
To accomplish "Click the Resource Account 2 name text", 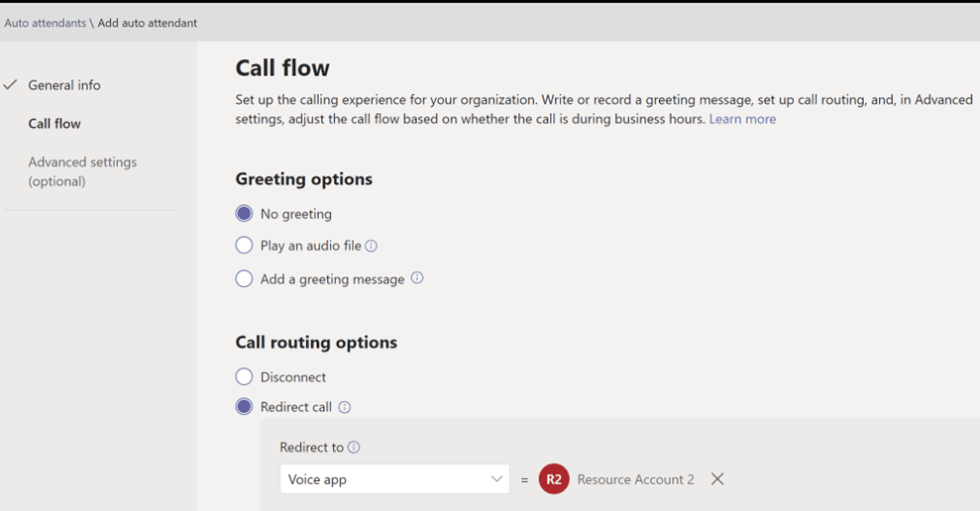I will coord(635,479).
